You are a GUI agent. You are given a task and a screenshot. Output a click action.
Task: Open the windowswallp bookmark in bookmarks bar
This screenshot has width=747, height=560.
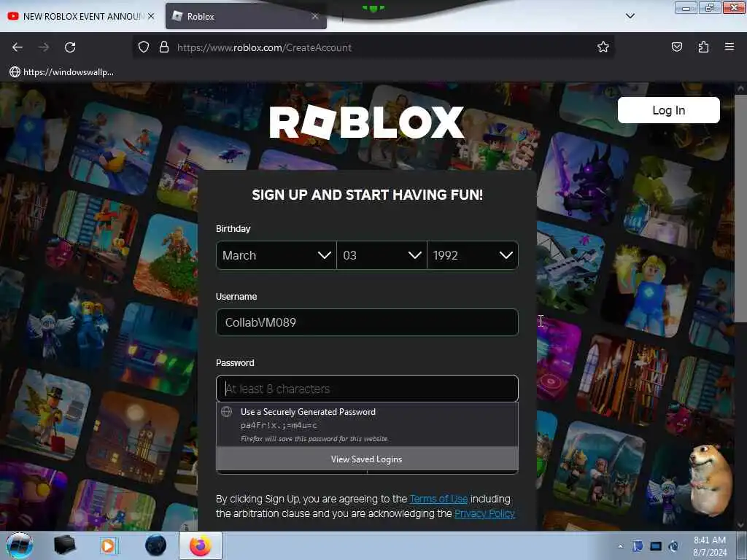click(x=61, y=72)
